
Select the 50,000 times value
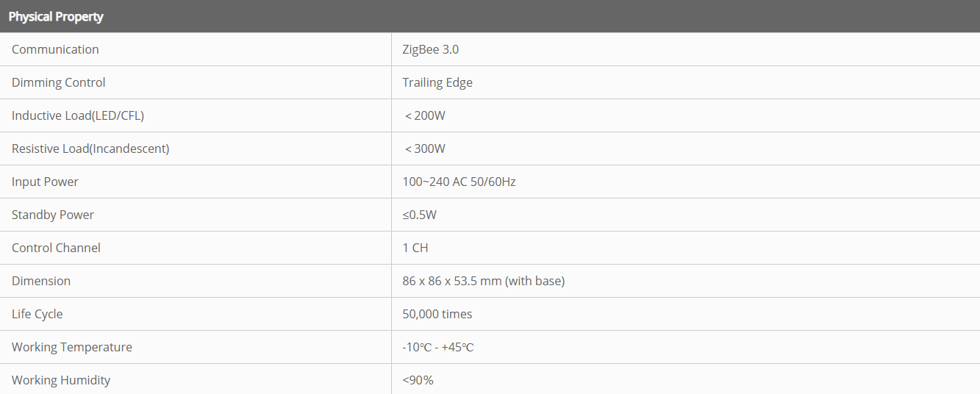click(437, 314)
